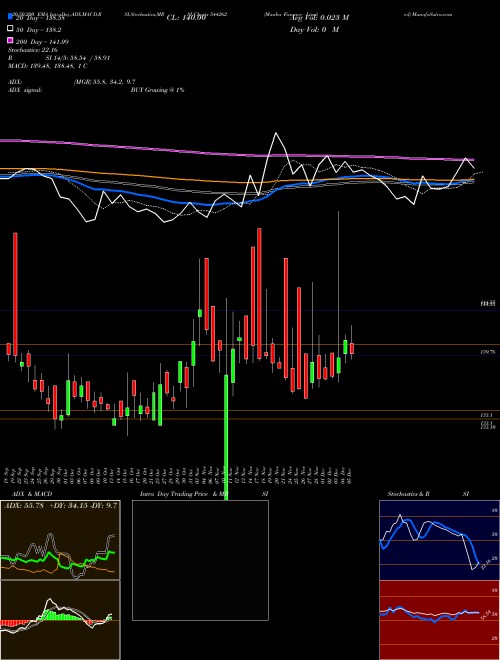Open the ADX indicator mini chart
The width and height of the screenshot is (500, 660).
click(60, 540)
